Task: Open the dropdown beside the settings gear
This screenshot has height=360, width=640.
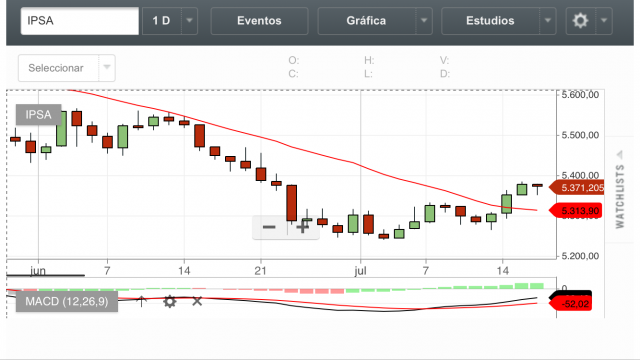Action: point(604,20)
